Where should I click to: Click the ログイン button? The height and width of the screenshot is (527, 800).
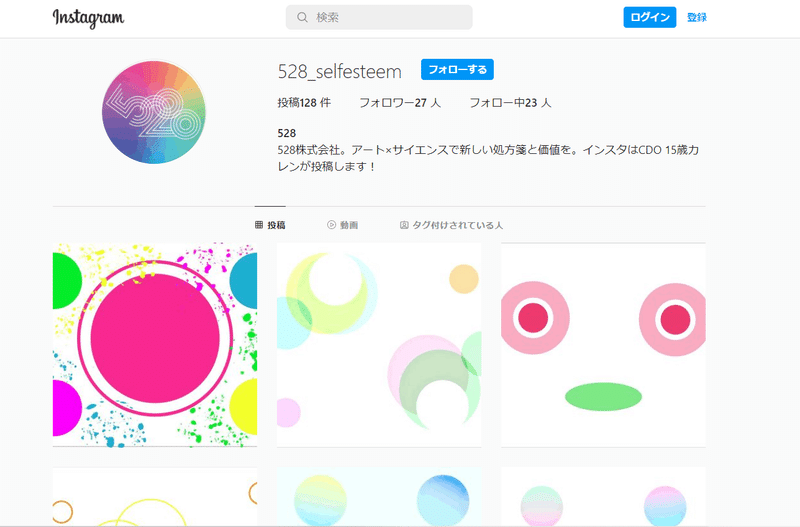point(649,17)
